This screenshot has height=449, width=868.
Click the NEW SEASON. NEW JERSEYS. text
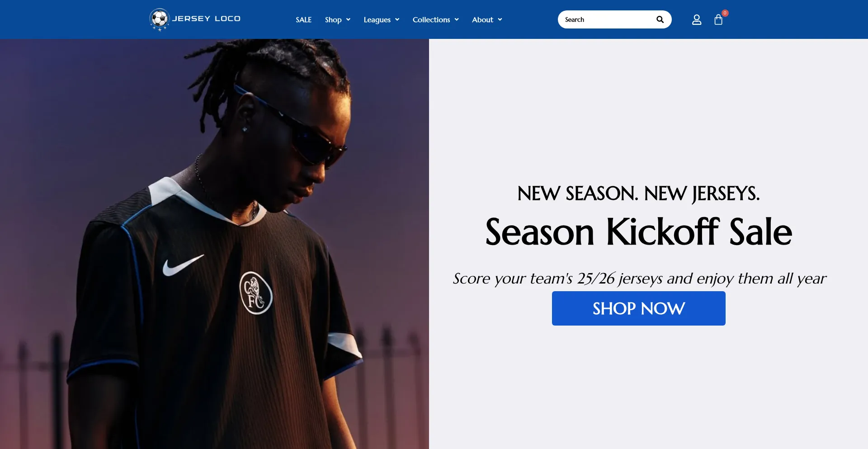638,194
